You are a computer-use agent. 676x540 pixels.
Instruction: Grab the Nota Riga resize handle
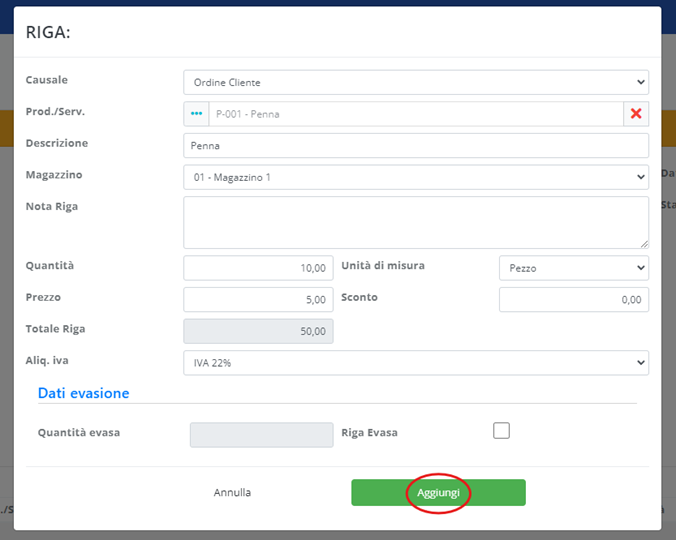(644, 243)
